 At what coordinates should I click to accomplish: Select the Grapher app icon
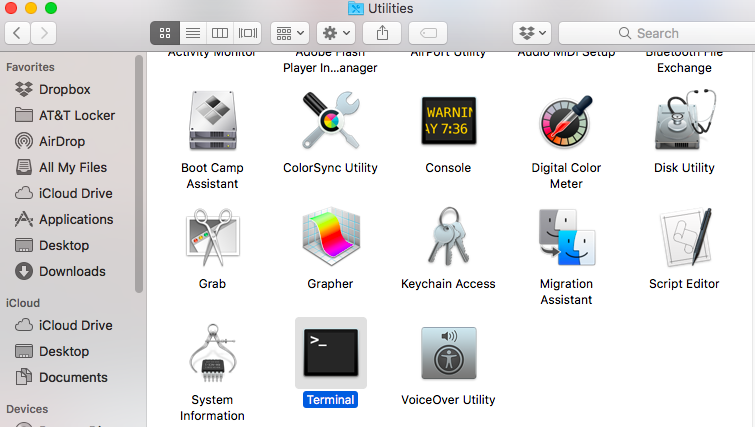(330, 237)
